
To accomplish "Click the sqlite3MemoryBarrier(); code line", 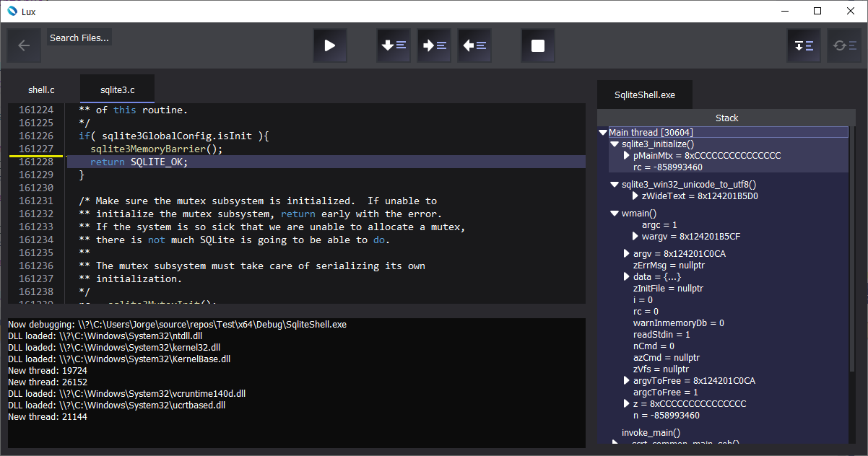I will pyautogui.click(x=156, y=149).
